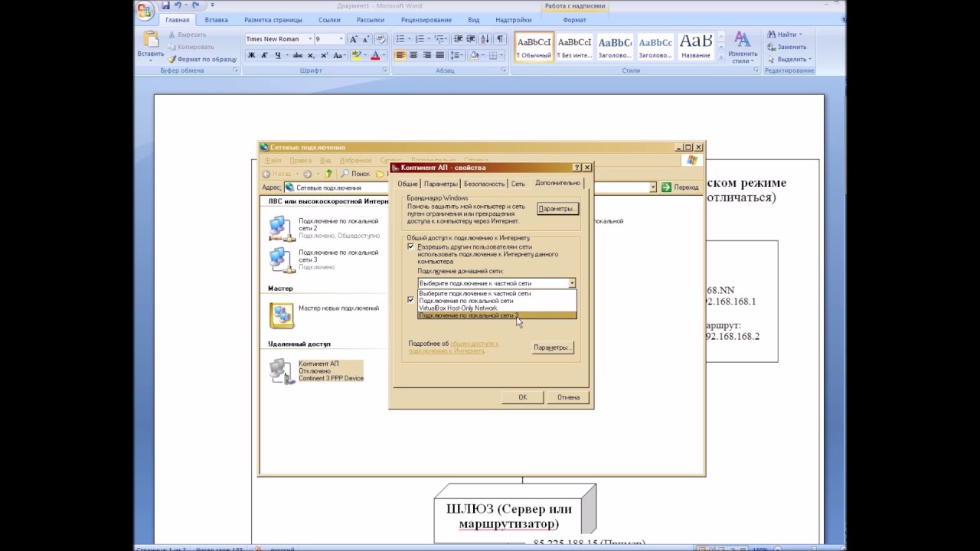This screenshot has height=551, width=980.
Task: Toggle second checkbox beside connection dropdown list
Action: 411,300
